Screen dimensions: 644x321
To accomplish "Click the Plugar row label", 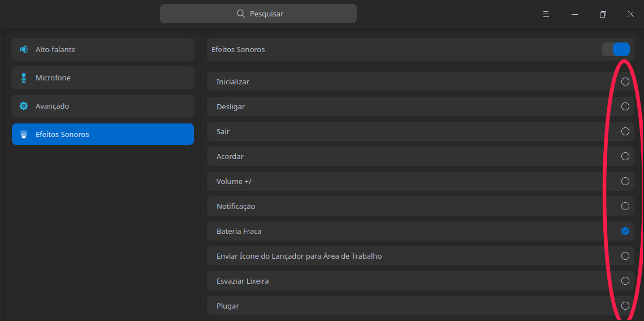I will [227, 306].
